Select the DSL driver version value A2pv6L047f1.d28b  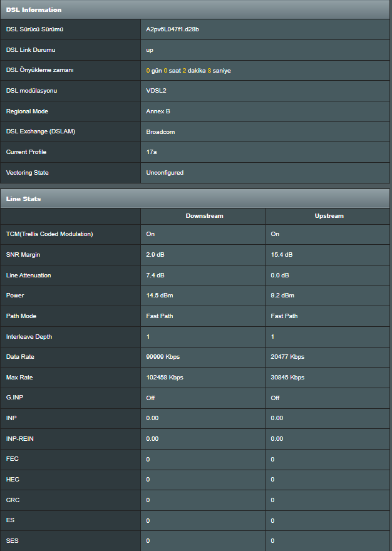coord(172,29)
